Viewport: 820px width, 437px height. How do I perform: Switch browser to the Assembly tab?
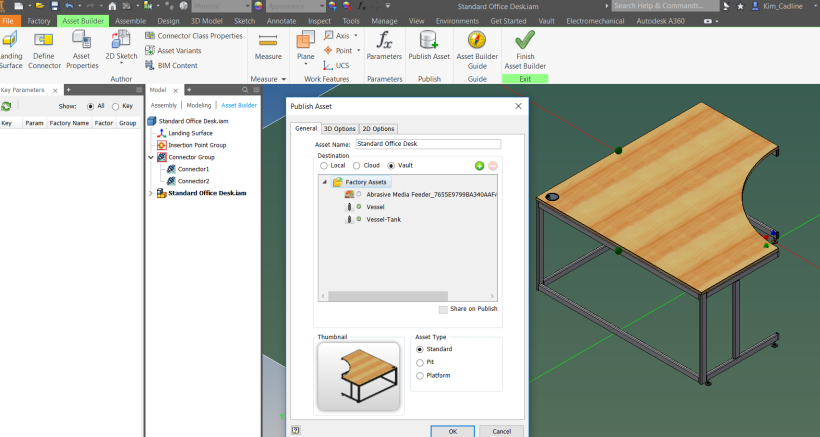coord(164,106)
